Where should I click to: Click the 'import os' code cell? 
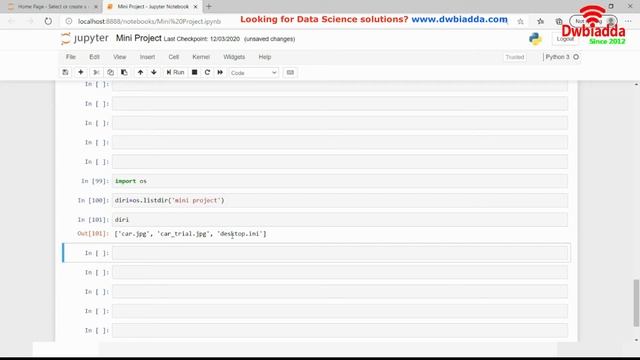point(340,181)
